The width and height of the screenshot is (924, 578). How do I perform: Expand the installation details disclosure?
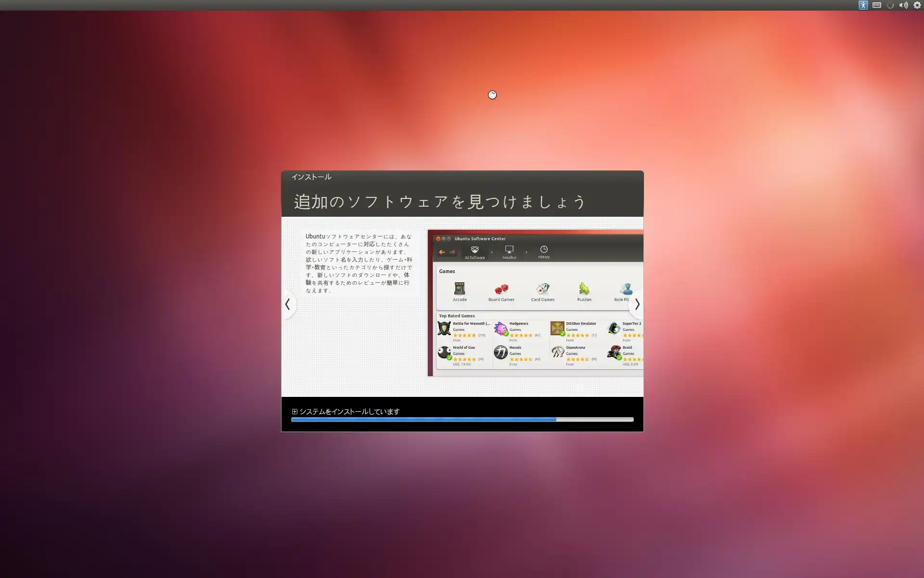pyautogui.click(x=295, y=411)
